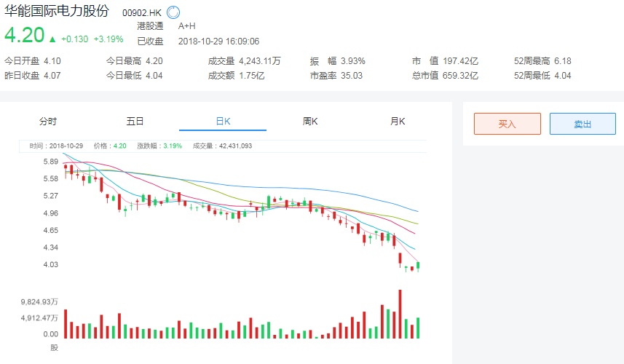
Task: Click the 总市值 value 659.32亿
Action: click(460, 75)
